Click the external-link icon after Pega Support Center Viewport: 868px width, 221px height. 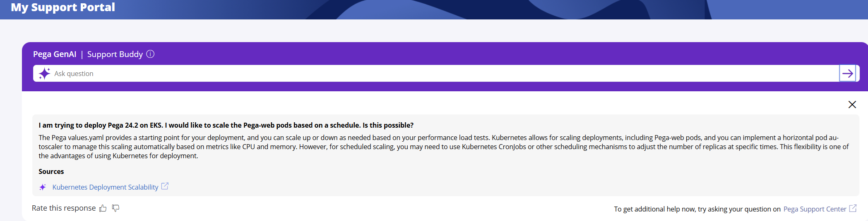(853, 209)
